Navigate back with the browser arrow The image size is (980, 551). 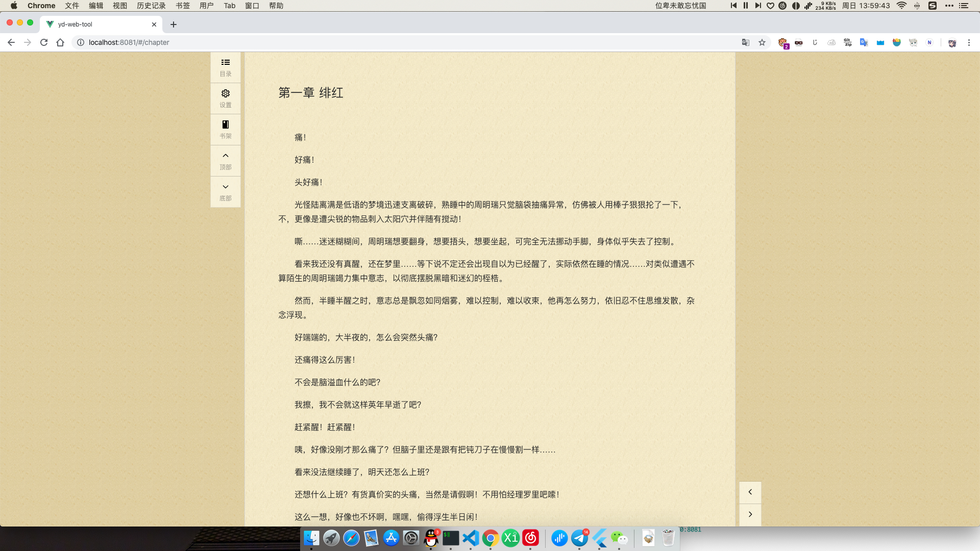tap(11, 42)
